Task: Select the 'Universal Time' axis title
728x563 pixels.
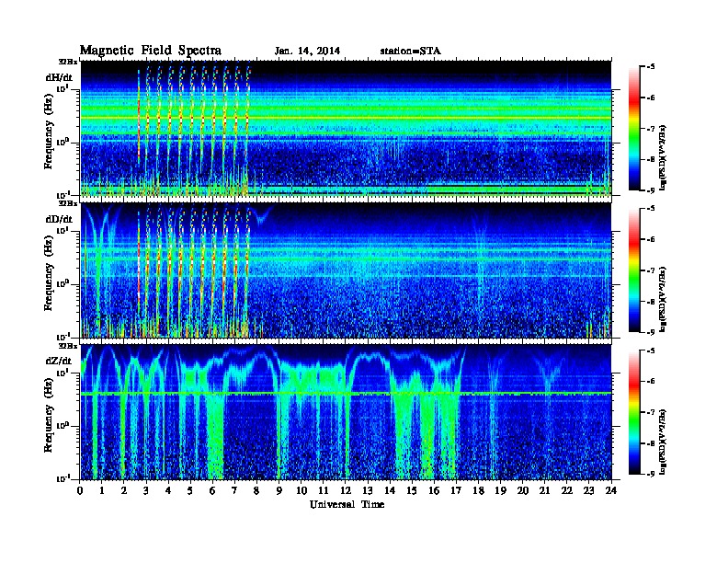Action: (347, 504)
